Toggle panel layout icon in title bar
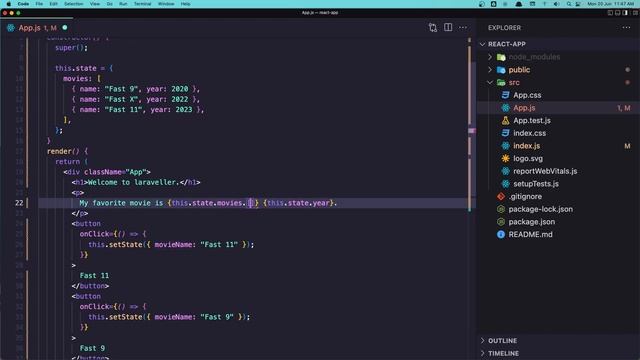The image size is (640, 360). click(618, 13)
